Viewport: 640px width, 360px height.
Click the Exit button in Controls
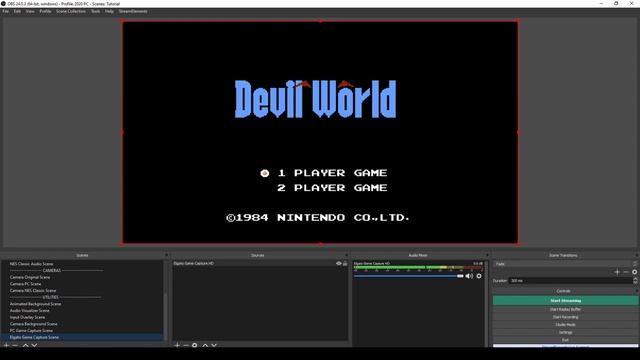[565, 340]
